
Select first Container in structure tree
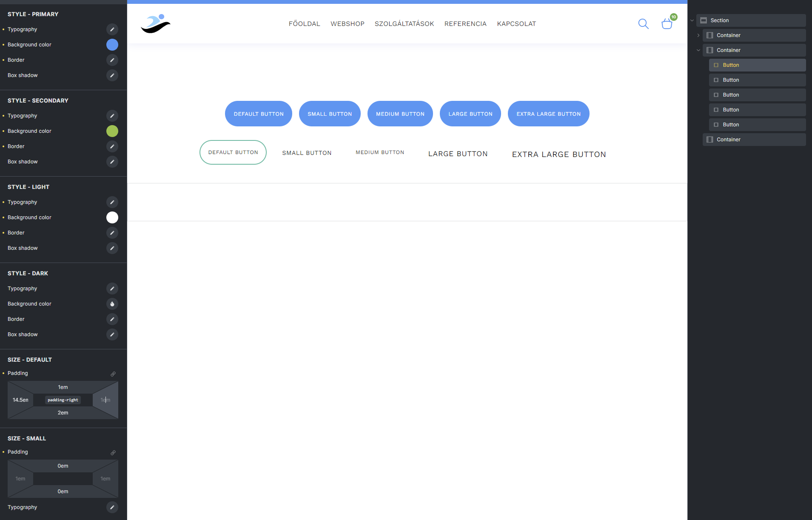pyautogui.click(x=754, y=35)
